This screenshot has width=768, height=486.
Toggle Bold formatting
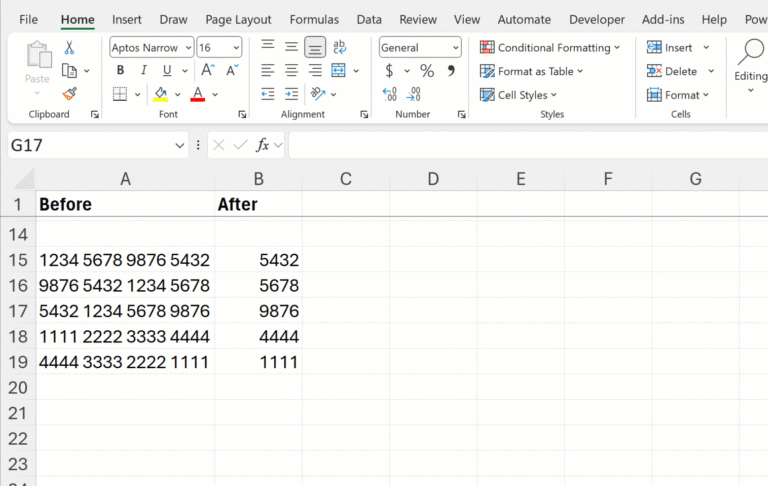pos(121,71)
